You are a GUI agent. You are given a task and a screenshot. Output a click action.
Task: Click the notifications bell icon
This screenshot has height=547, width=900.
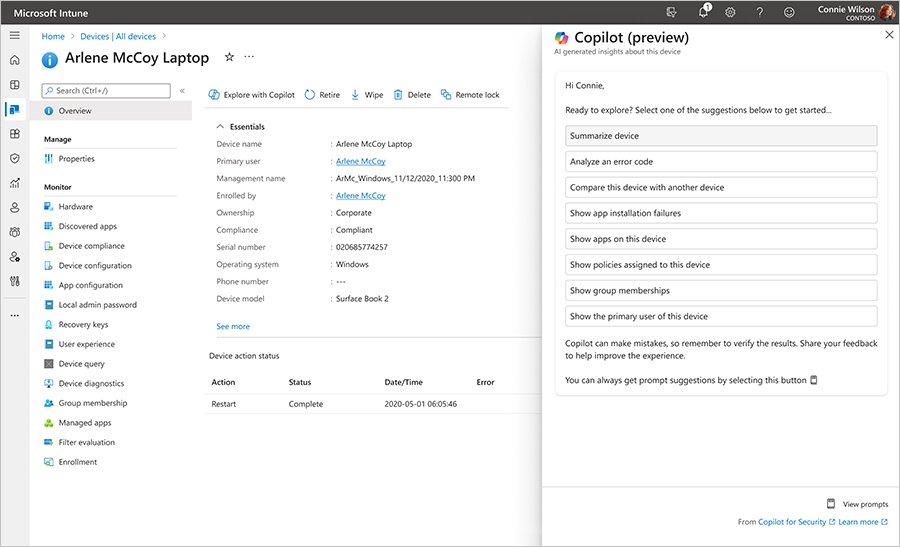click(x=703, y=13)
